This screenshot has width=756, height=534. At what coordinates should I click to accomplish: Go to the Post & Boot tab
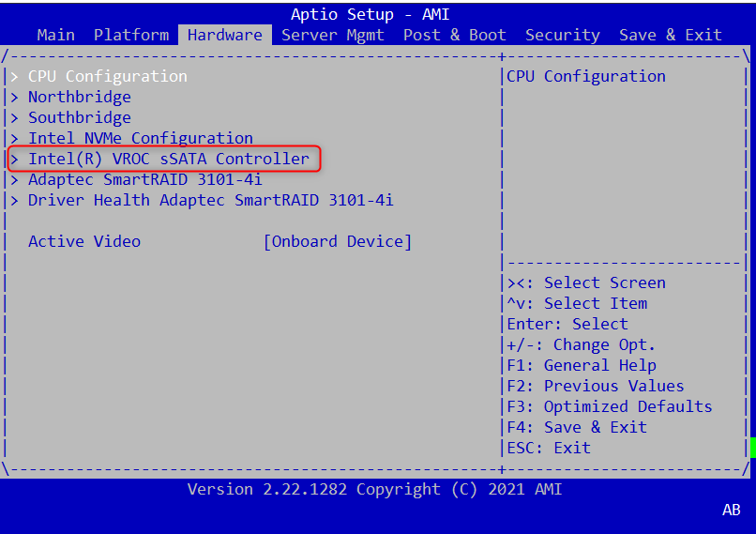tap(455, 35)
